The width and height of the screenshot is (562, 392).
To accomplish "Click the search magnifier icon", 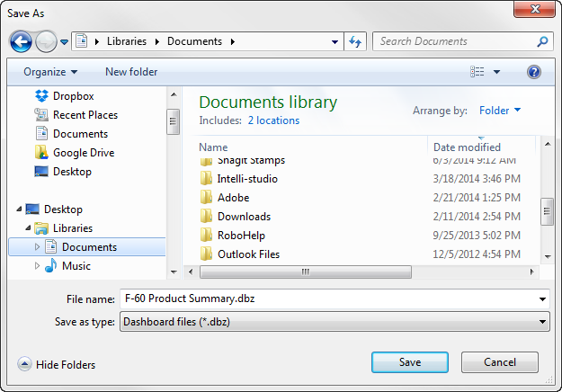I will click(x=543, y=41).
